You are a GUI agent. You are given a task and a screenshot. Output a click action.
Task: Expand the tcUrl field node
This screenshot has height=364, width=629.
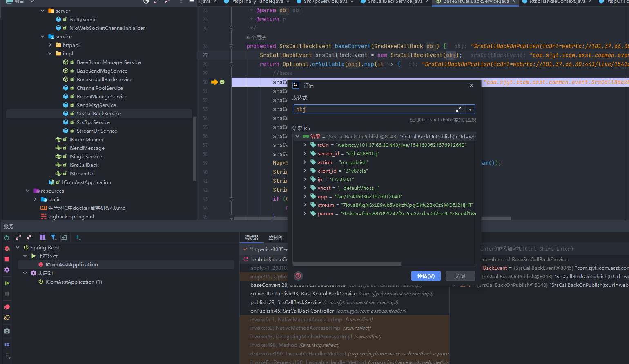pos(305,145)
